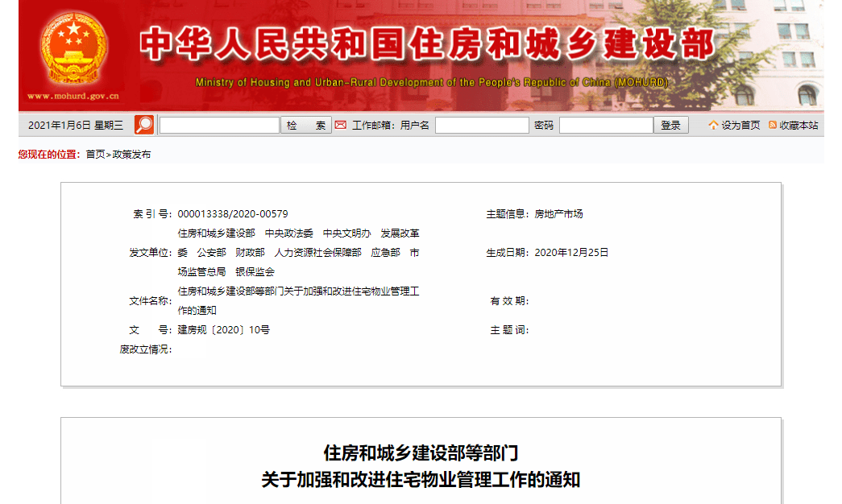
Task: Open the 设为首页 link
Action: point(740,125)
